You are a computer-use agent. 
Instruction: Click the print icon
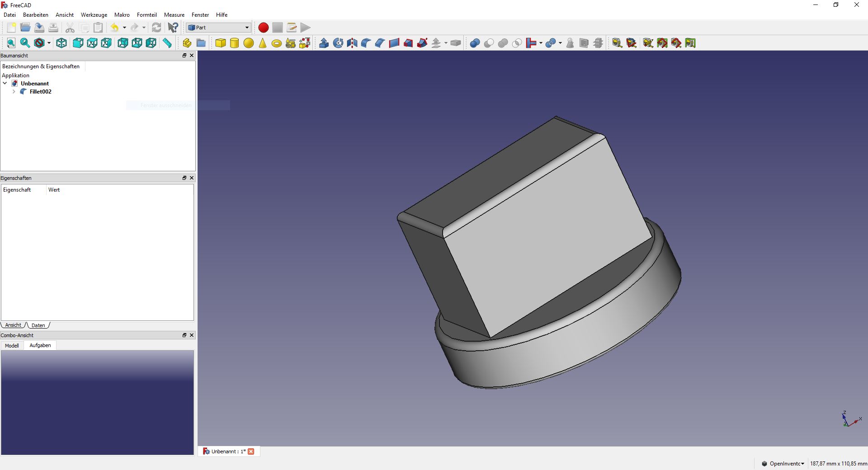pos(53,28)
